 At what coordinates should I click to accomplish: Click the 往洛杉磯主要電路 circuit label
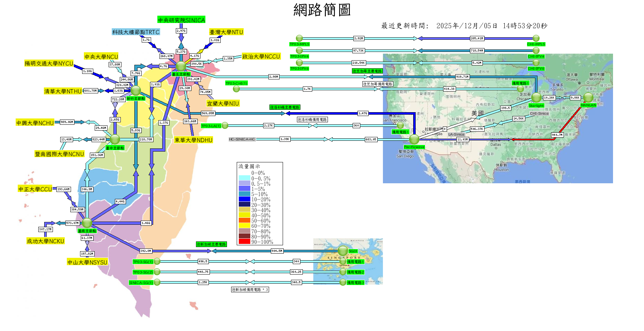click(285, 107)
